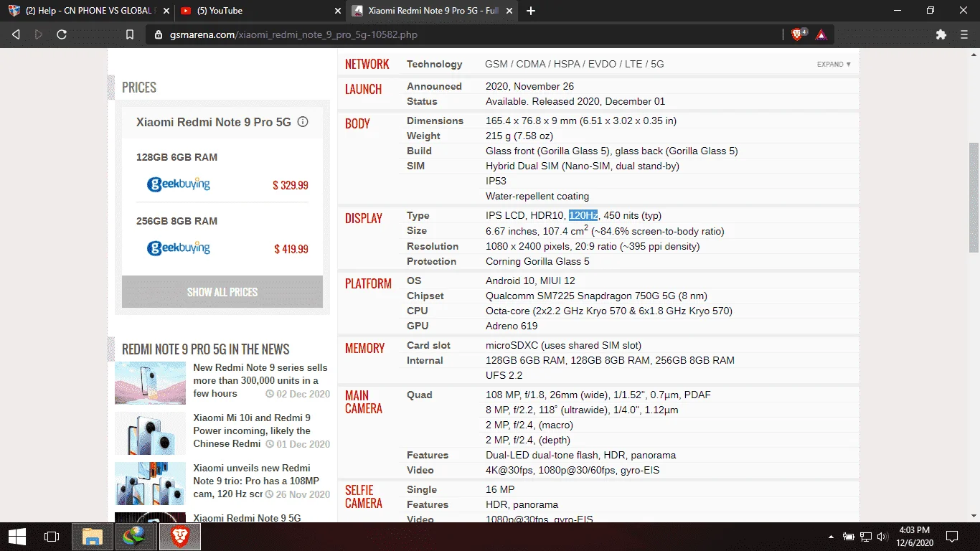Viewport: 980px width, 551px height.
Task: Click 'Qualcomm SM7225 Snapdragon 750G 5G (8 nm)' text
Action: [x=596, y=296]
